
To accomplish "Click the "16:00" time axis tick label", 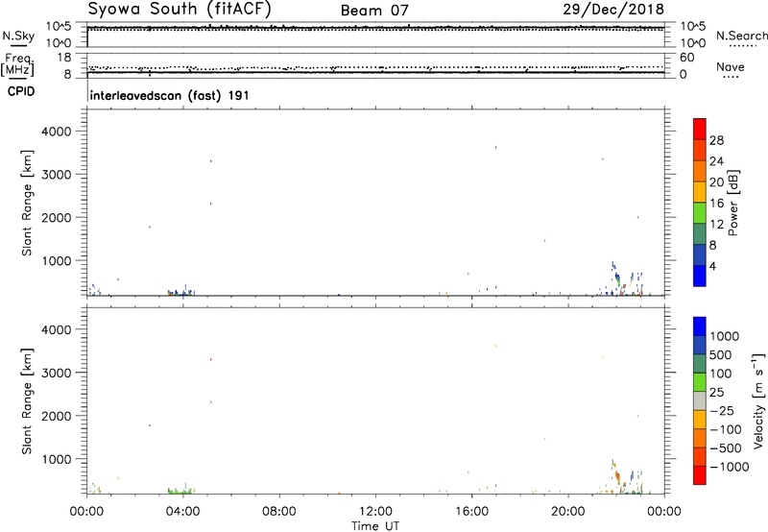I will [x=471, y=512].
